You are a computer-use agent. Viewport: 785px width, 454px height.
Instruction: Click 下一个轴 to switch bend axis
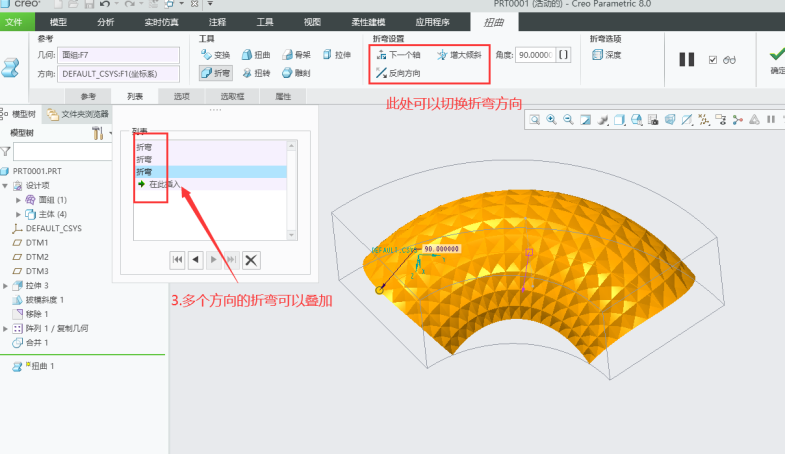coord(398,55)
